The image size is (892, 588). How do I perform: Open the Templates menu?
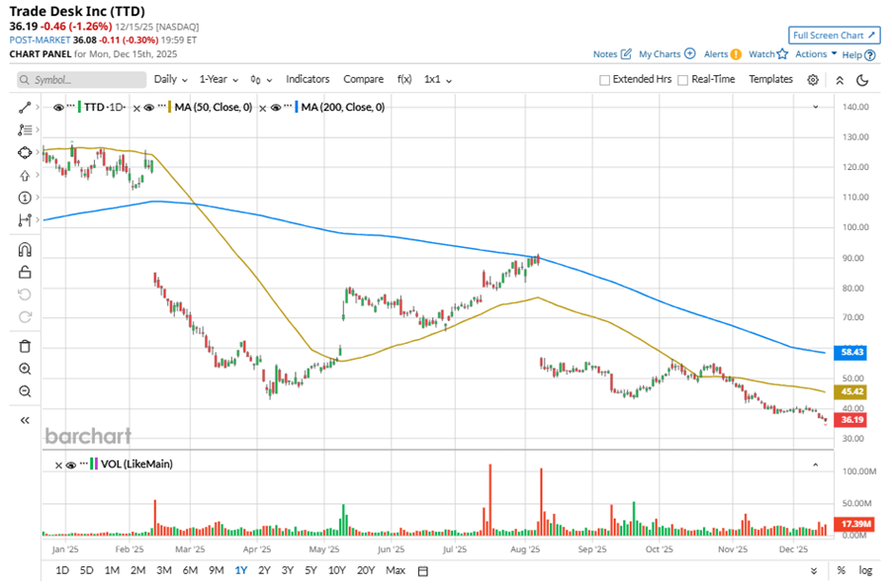click(x=770, y=79)
